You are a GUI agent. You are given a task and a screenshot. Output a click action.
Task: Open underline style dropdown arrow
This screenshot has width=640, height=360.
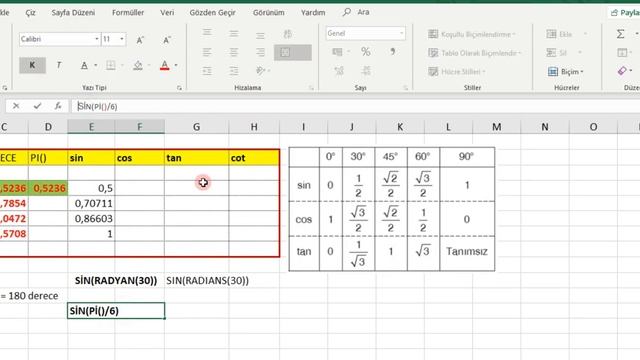[96, 65]
